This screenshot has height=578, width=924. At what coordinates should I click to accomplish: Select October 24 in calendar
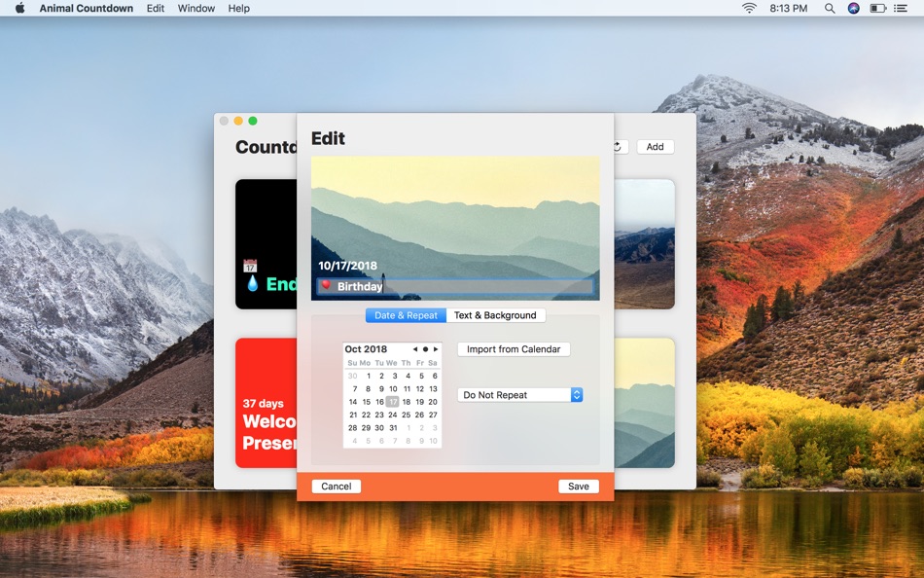click(x=393, y=415)
